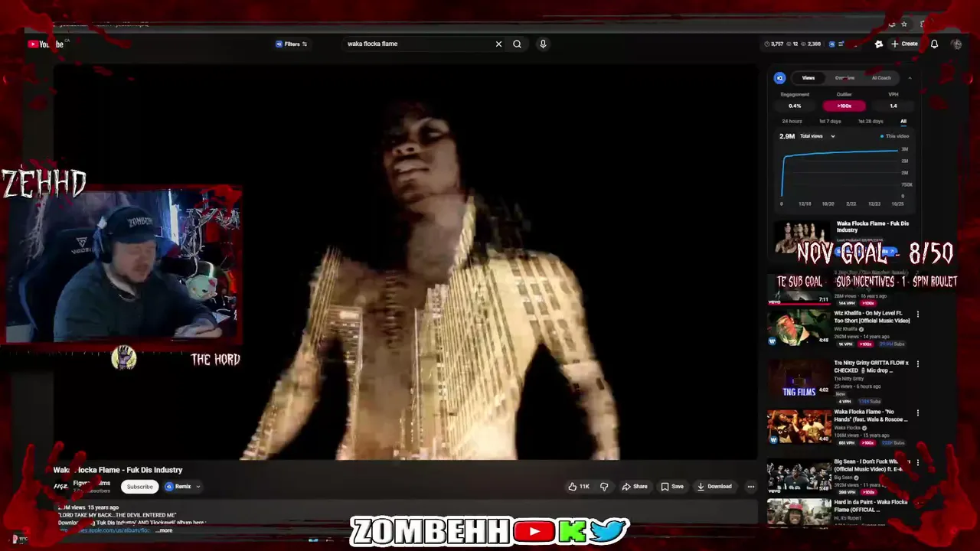Screen dimensions: 980x551
Task: Click the video player to pause
Action: click(405, 262)
